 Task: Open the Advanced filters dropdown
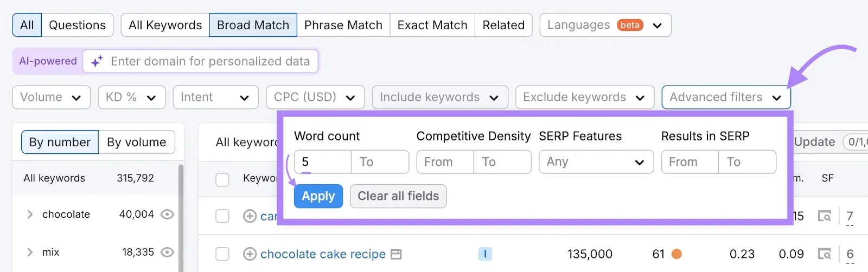pos(725,98)
